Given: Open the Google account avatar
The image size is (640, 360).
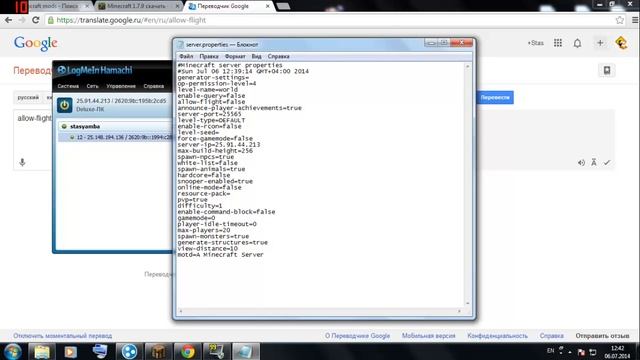Looking at the screenshot, I should [621, 43].
